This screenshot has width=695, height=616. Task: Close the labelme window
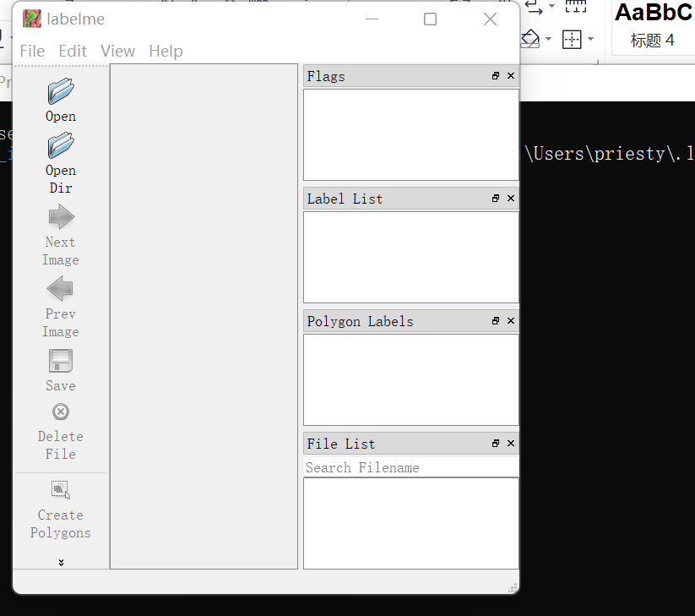pos(490,19)
